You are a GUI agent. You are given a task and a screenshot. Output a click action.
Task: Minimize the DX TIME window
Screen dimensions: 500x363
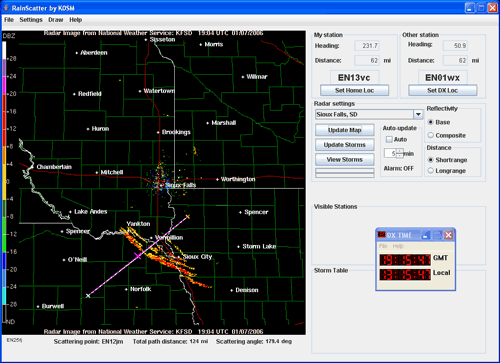pos(426,235)
